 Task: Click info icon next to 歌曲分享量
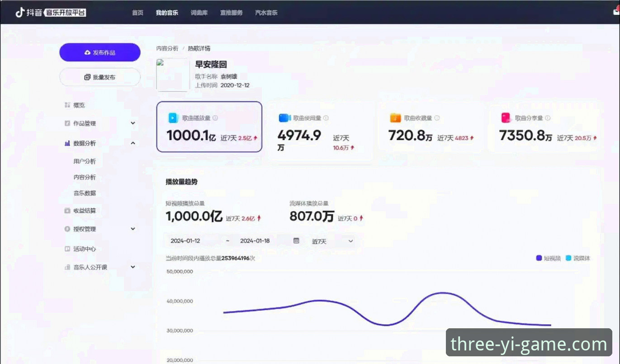(548, 118)
